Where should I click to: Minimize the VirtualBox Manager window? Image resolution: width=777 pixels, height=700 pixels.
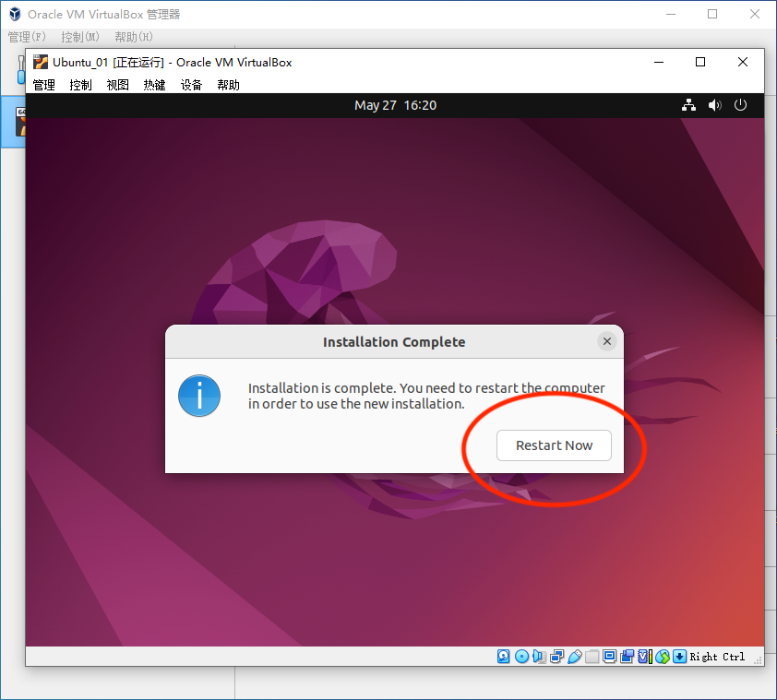click(671, 14)
